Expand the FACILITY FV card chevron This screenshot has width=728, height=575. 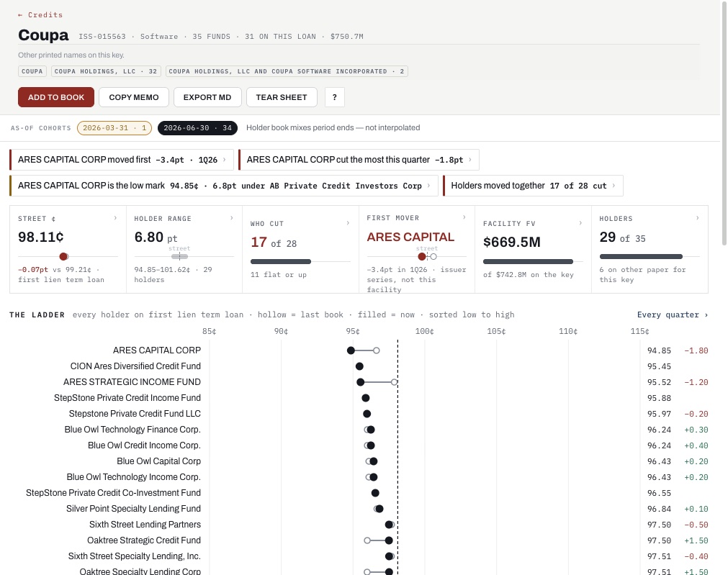coord(580,223)
